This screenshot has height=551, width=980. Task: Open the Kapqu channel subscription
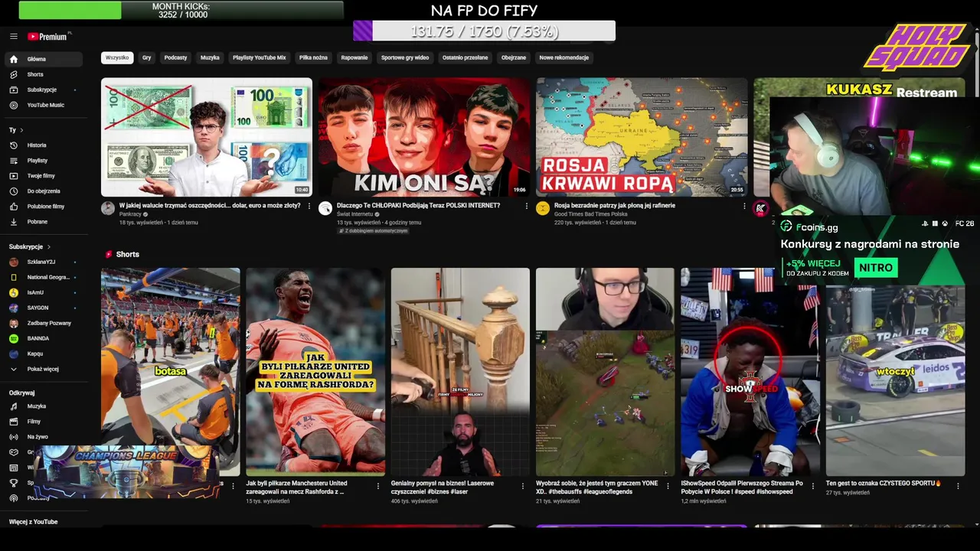click(x=34, y=354)
